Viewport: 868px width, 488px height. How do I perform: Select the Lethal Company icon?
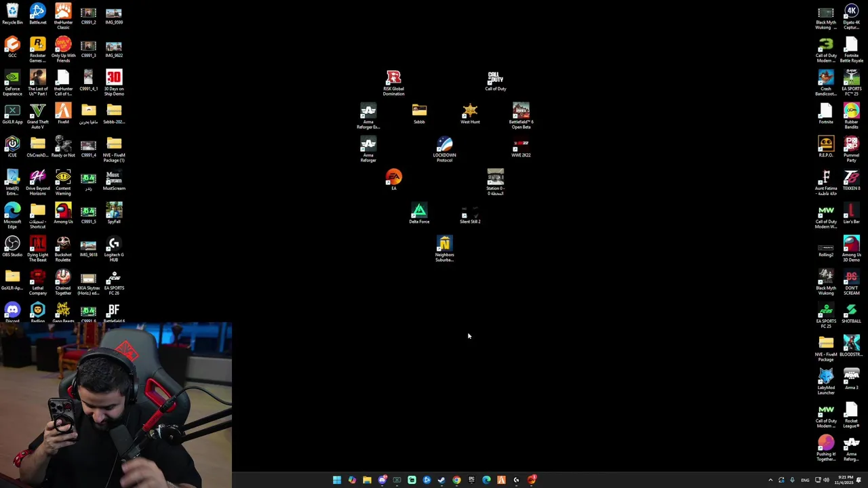[38, 282]
